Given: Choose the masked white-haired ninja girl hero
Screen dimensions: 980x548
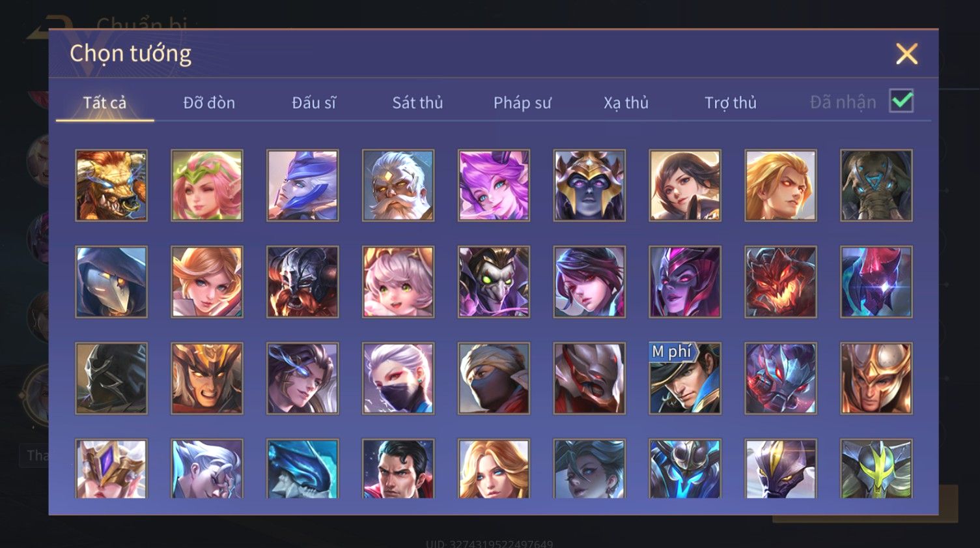Looking at the screenshot, I should point(398,379).
